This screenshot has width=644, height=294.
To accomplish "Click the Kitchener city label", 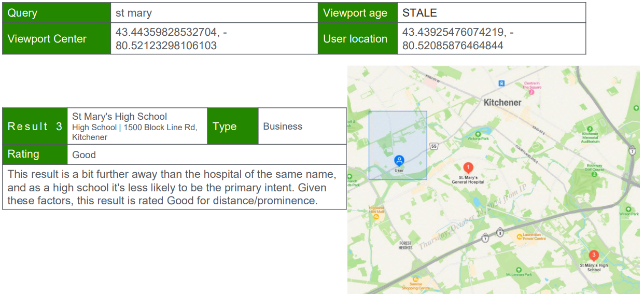I will [502, 103].
